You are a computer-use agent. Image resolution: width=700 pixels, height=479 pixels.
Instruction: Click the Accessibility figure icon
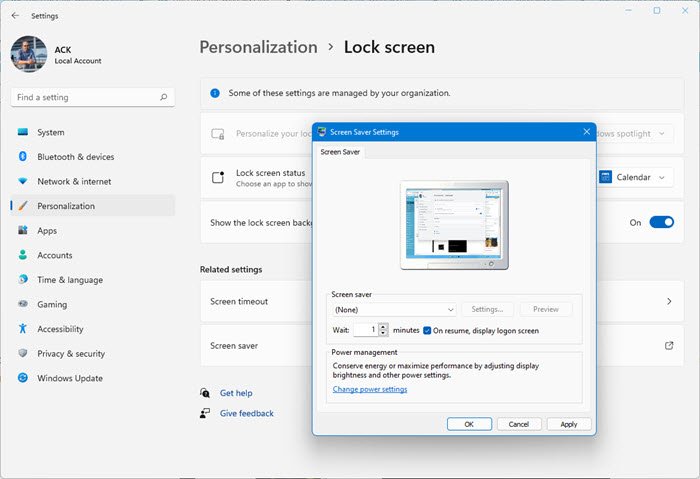tap(23, 329)
